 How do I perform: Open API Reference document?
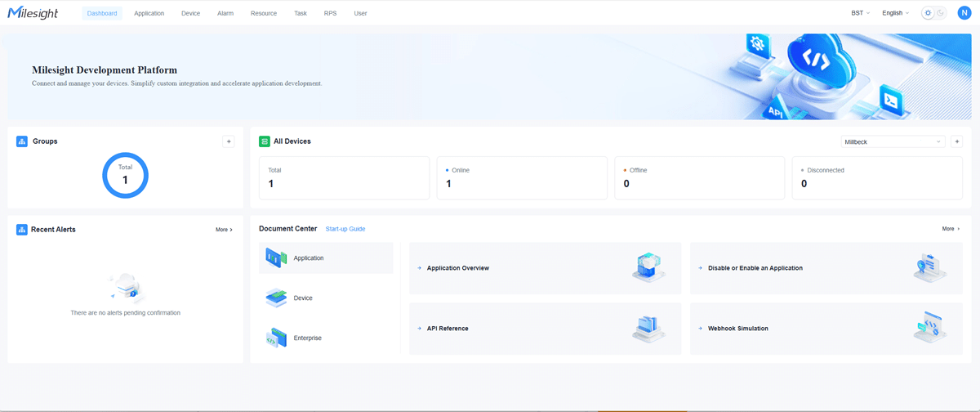pos(545,329)
